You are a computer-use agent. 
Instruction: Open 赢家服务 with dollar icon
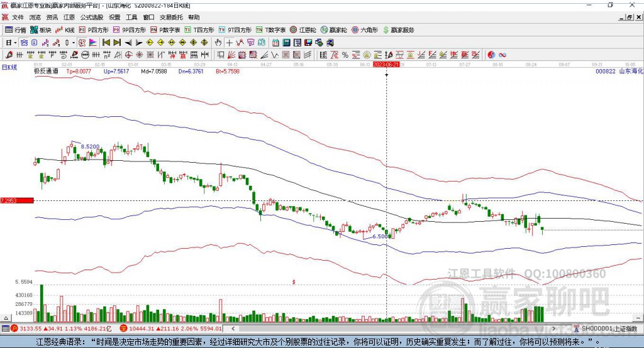tap(398, 30)
